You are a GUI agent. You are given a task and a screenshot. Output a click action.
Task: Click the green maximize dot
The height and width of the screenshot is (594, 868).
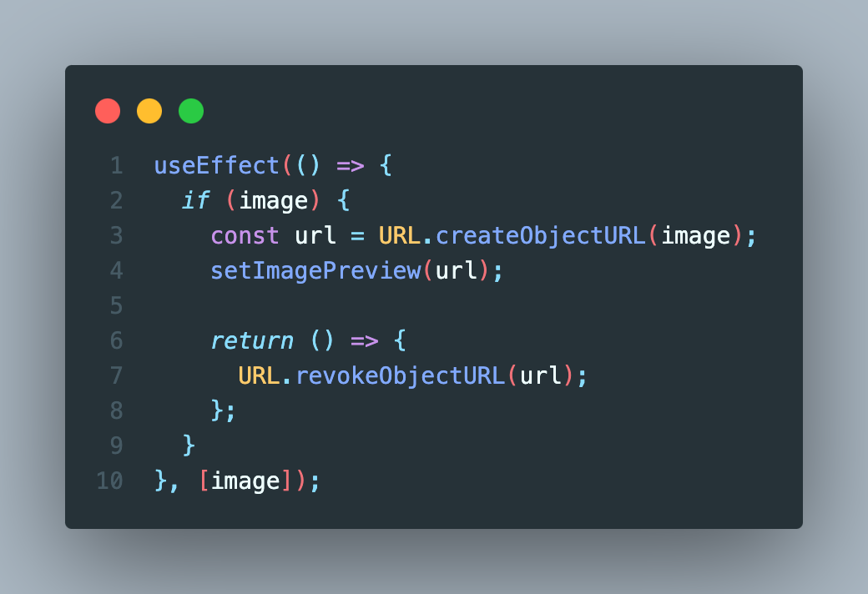(191, 111)
